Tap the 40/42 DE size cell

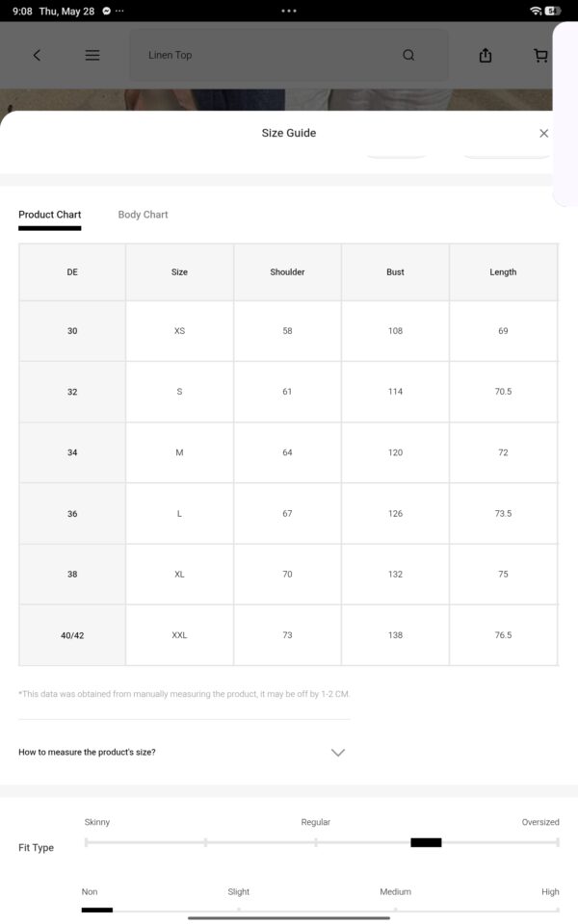tap(72, 635)
